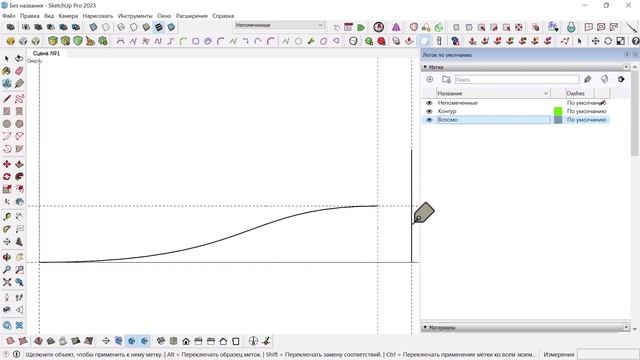This screenshot has height=360, width=640.
Task: Open the Tags panel details arrow menu
Action: [x=621, y=79]
